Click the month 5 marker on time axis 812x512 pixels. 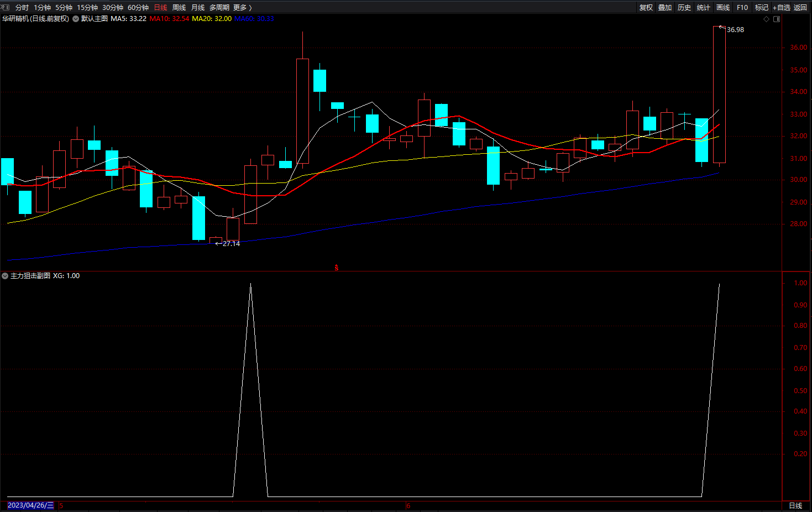coord(61,506)
